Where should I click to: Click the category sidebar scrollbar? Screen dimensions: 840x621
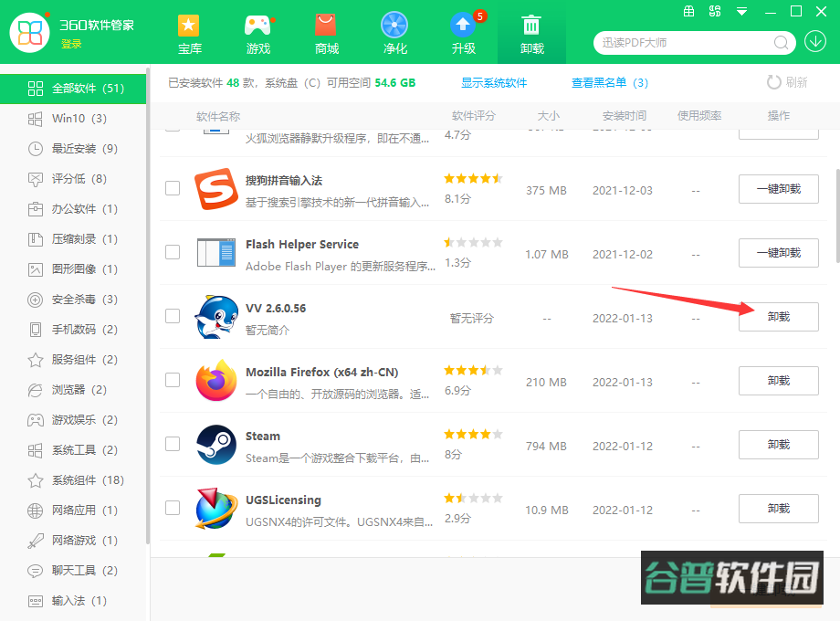coord(147,305)
